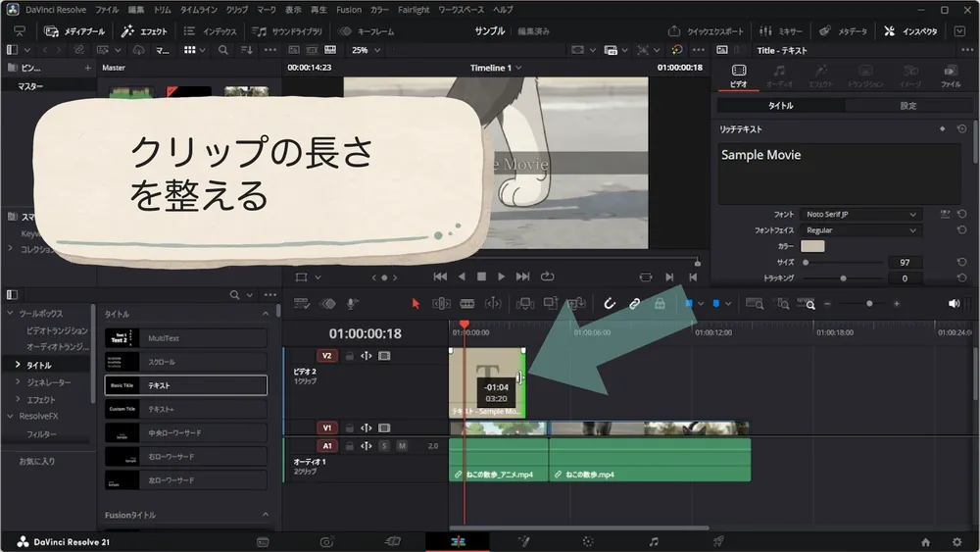Toggle timeline snapping magnet icon
The width and height of the screenshot is (980, 552).
(610, 304)
